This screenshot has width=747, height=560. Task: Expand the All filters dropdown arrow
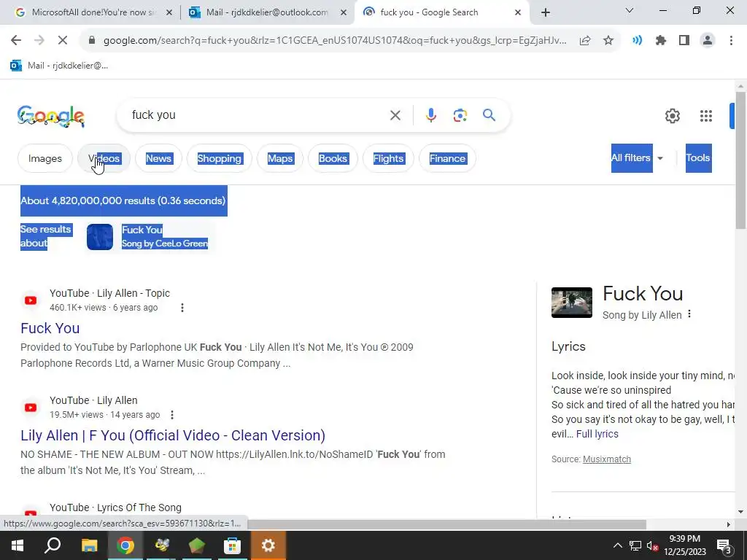coord(660,158)
